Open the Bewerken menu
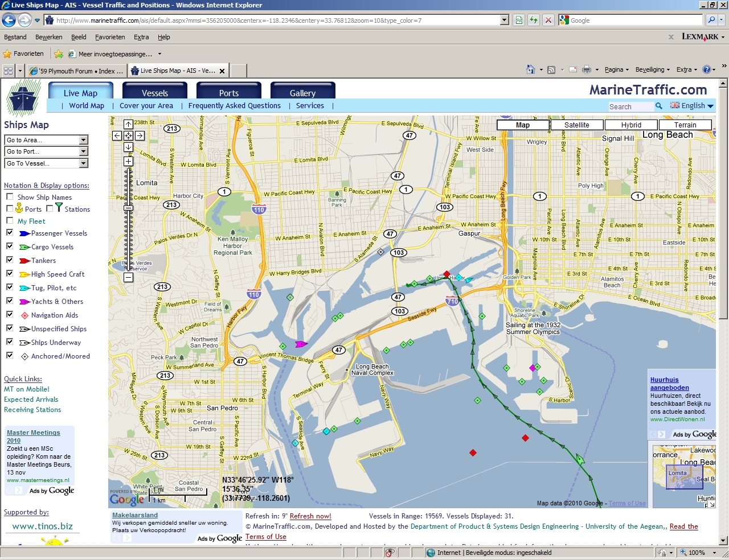Image resolution: width=729 pixels, height=560 pixels. coord(49,37)
